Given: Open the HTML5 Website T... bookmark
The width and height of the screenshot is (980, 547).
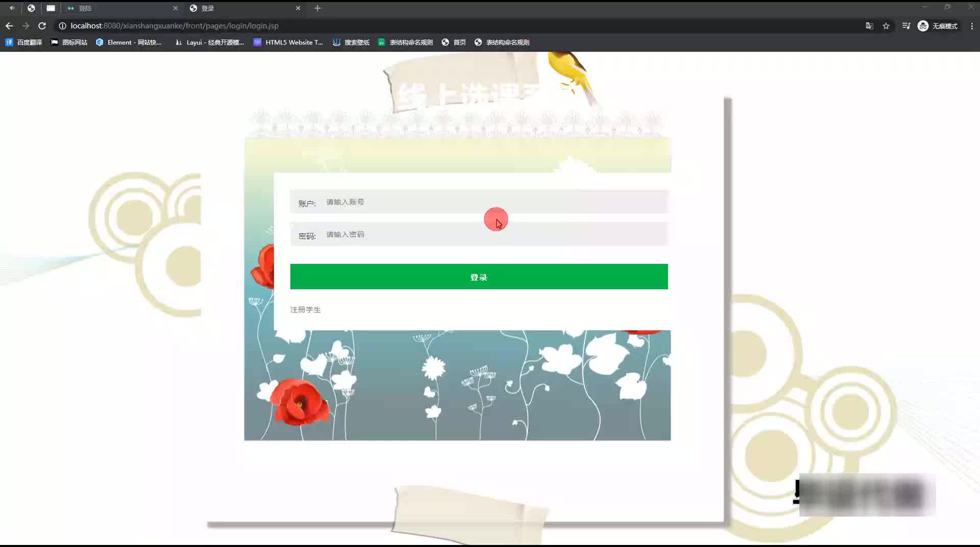Looking at the screenshot, I should pos(288,42).
